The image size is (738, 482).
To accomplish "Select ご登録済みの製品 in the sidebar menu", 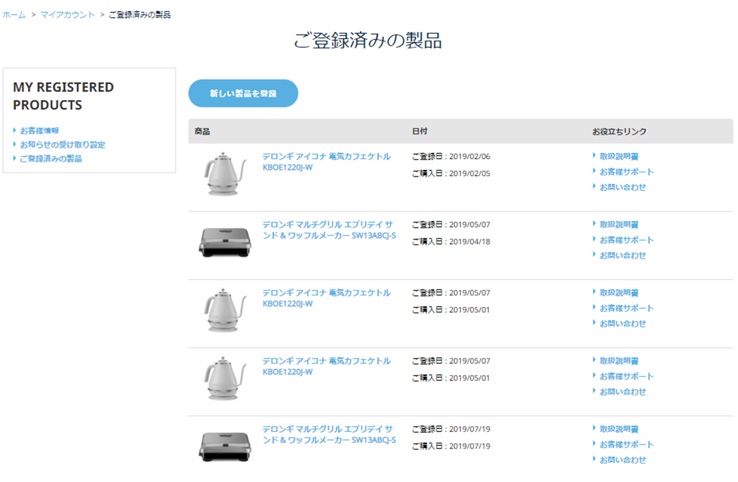I will (x=51, y=159).
